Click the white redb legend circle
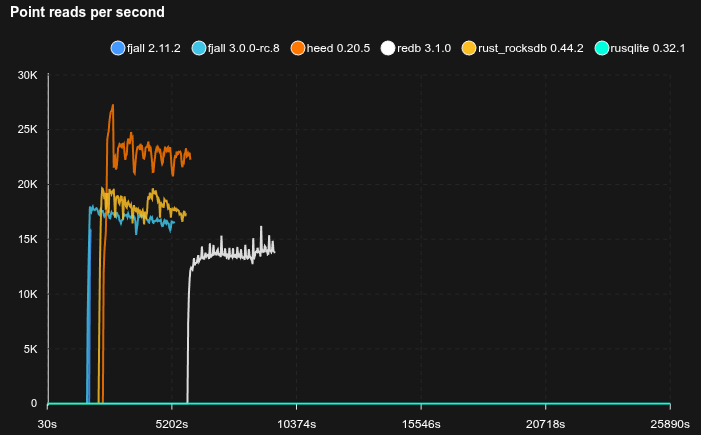Screen dimensions: 701x435 click(389, 48)
